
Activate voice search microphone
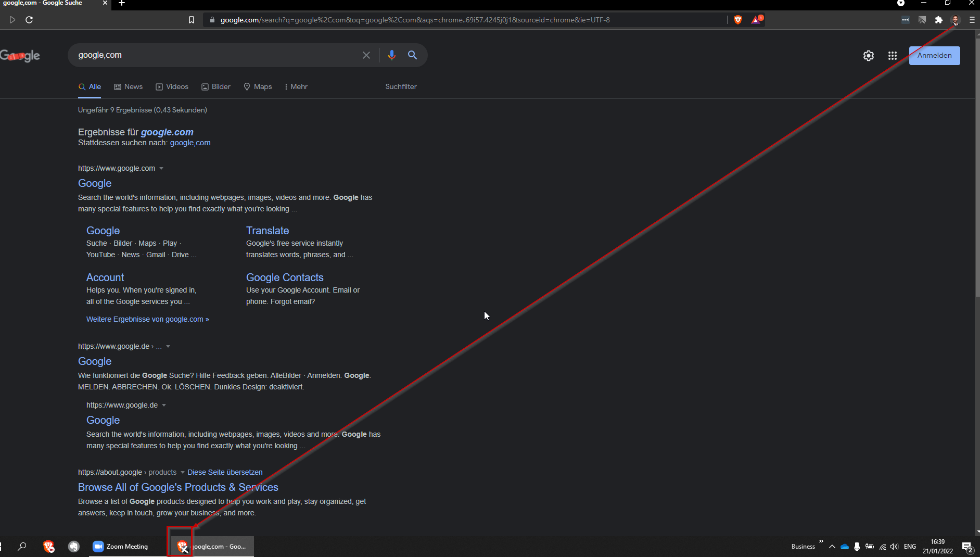pos(392,55)
